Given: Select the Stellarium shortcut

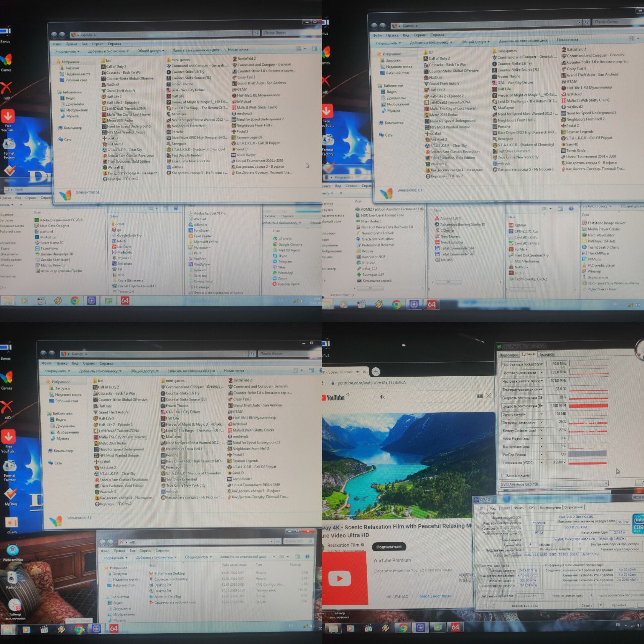Looking at the screenshot, I should coord(122,264).
